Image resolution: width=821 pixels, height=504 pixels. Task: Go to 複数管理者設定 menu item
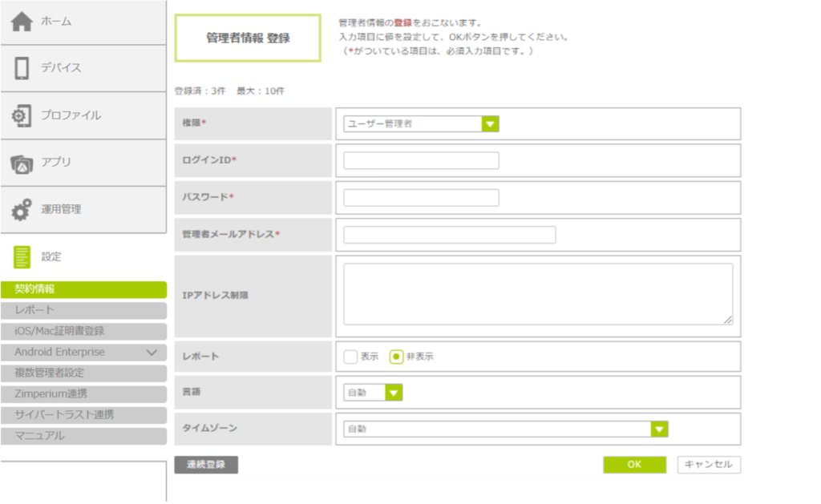tap(83, 373)
